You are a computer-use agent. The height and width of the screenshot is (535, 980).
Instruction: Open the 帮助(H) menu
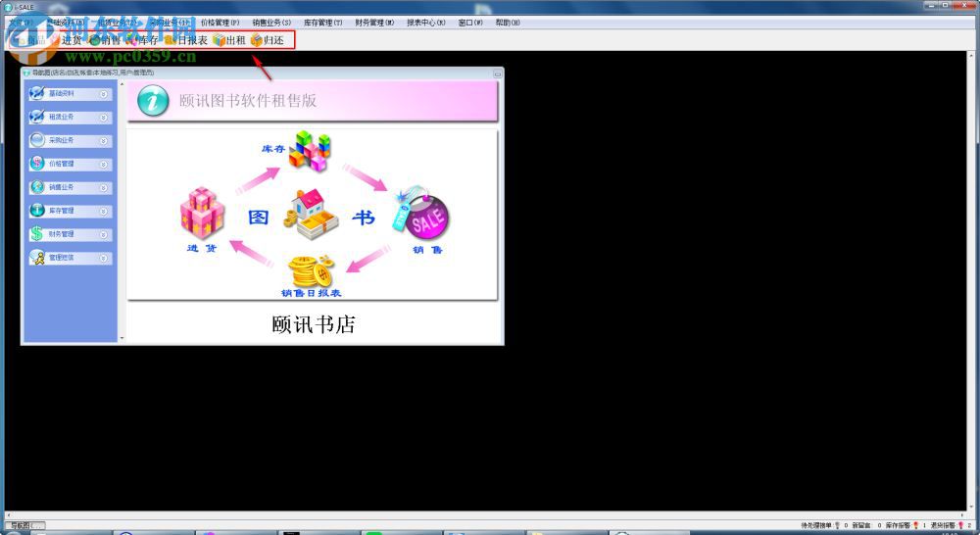(x=508, y=23)
